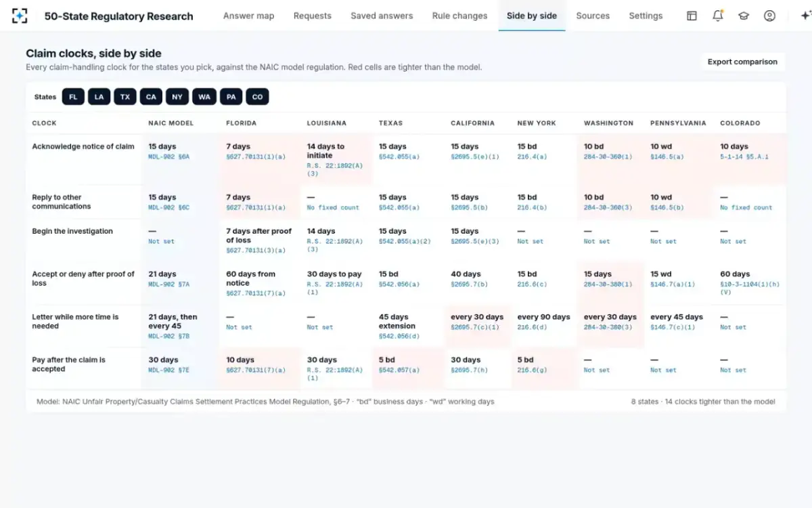Click the 'Acknowledge notice of claim' row label
Screen dimensions: 812x508
(x=83, y=146)
